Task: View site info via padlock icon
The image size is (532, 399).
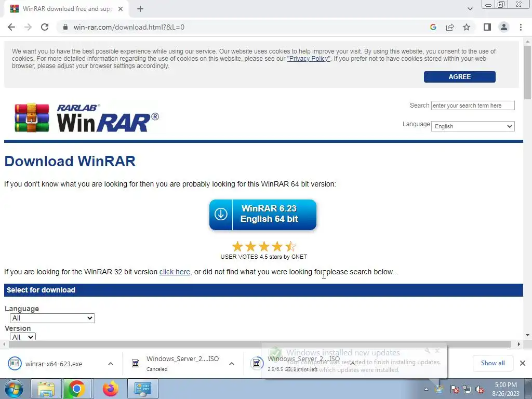Action: [65, 27]
